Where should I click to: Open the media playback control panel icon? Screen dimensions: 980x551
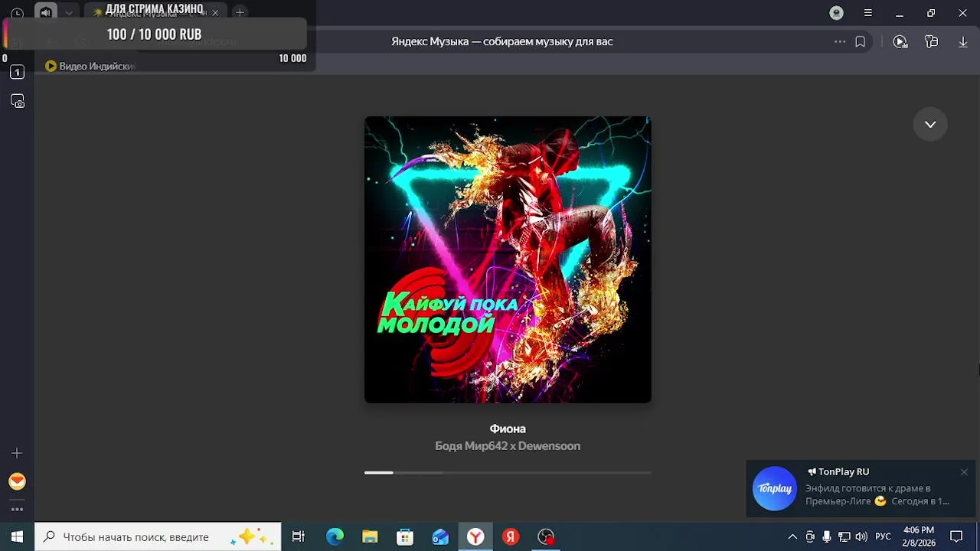900,41
